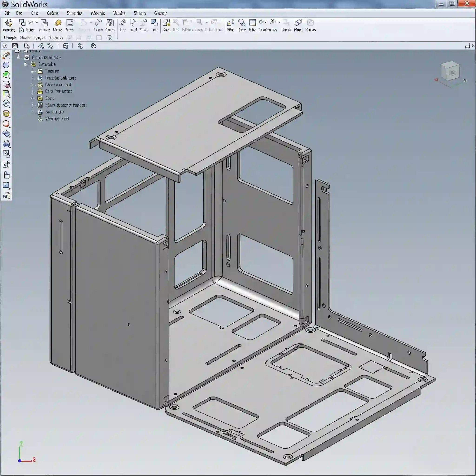This screenshot has width=476, height=476.
Task: Select the green square with arrow sidebar icon
Action: coord(6,94)
